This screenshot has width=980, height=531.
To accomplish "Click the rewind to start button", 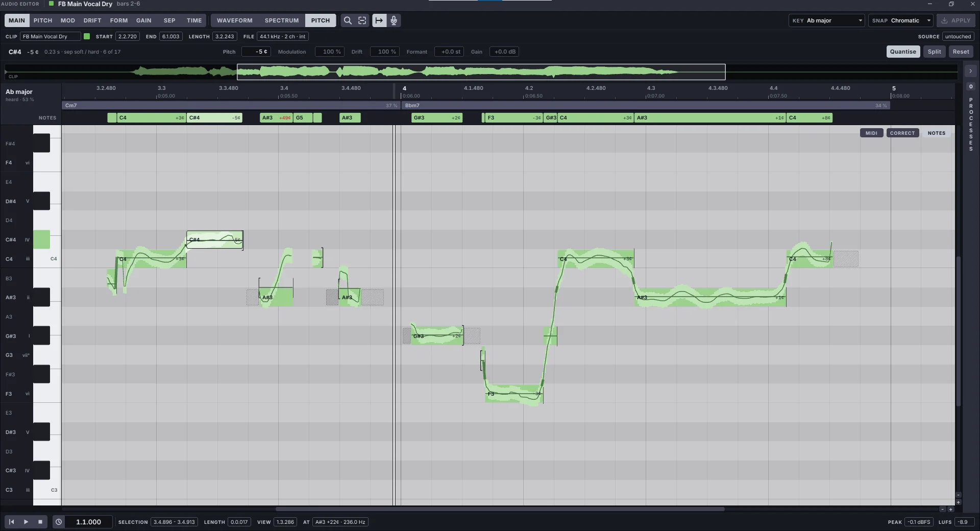I will 11,522.
